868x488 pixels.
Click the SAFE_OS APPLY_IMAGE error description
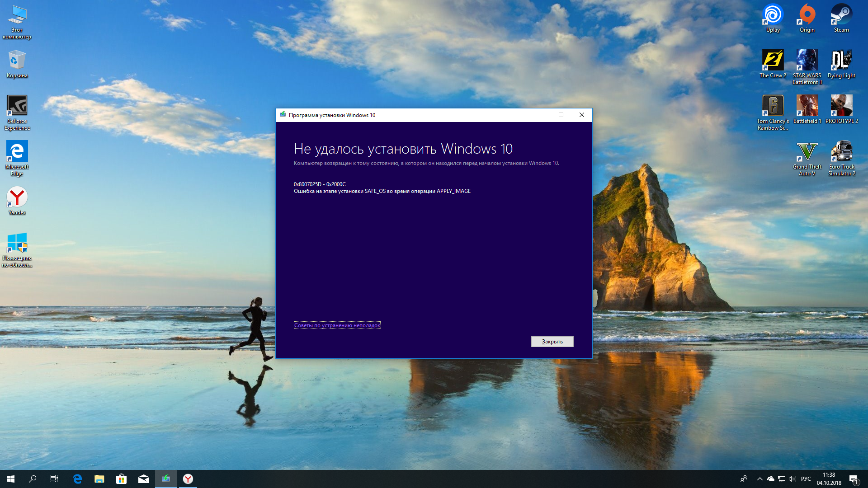pos(382,191)
